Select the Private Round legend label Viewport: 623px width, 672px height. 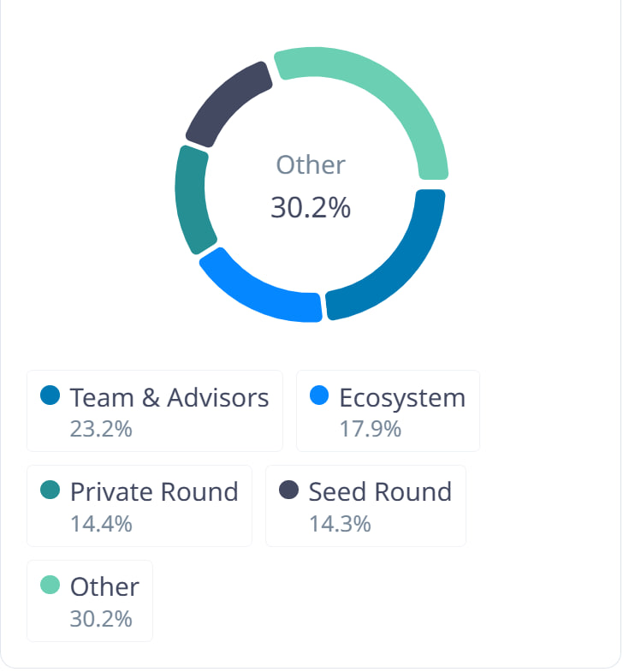click(x=154, y=492)
